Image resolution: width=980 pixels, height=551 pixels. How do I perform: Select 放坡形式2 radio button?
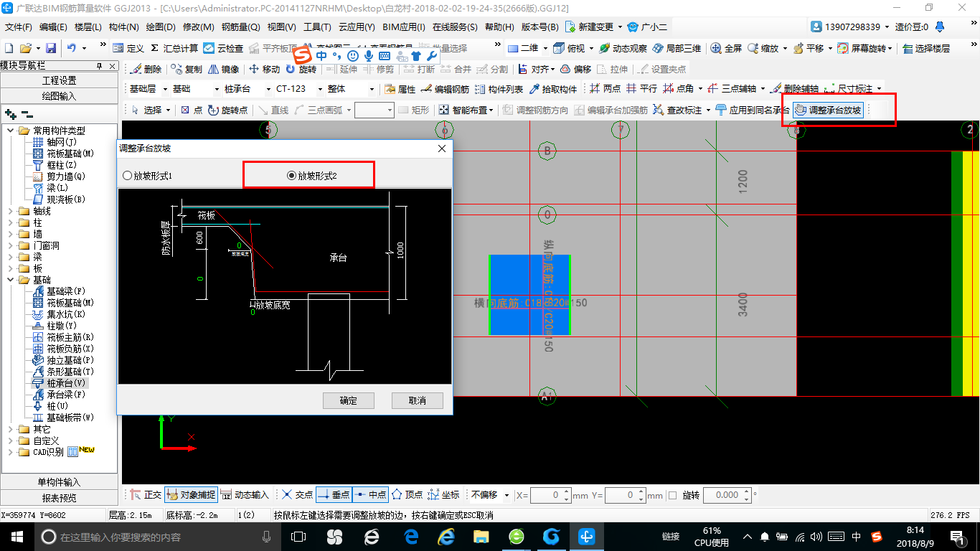coord(312,176)
